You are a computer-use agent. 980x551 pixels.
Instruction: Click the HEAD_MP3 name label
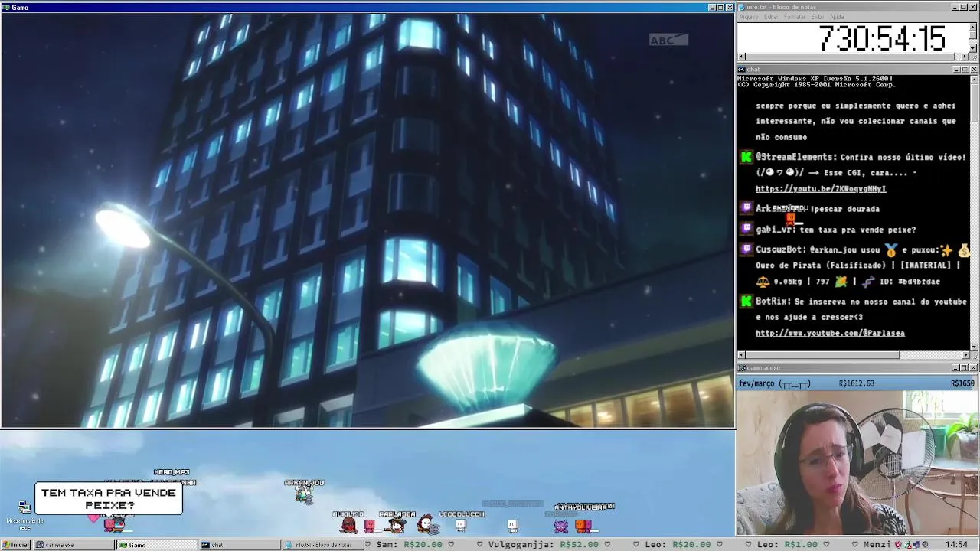pyautogui.click(x=171, y=472)
